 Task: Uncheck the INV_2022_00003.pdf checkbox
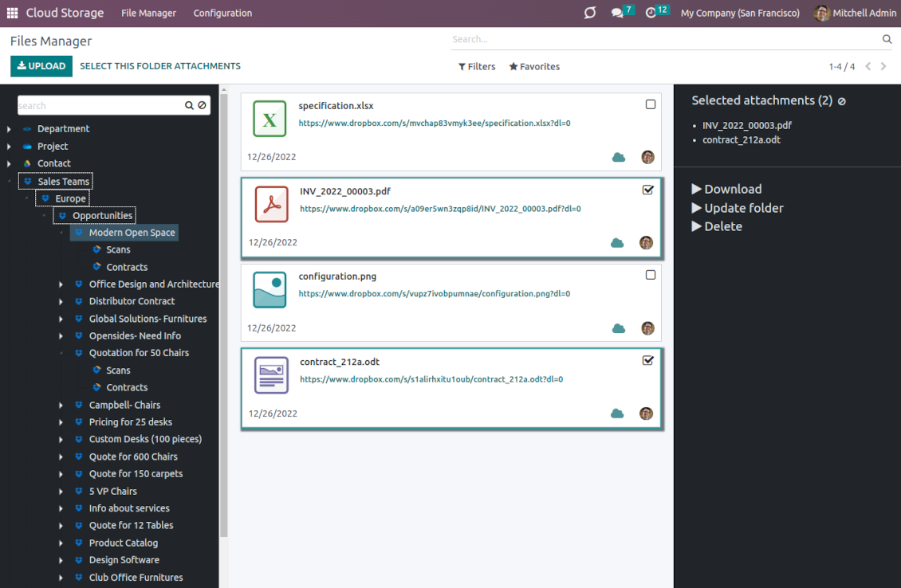647,190
